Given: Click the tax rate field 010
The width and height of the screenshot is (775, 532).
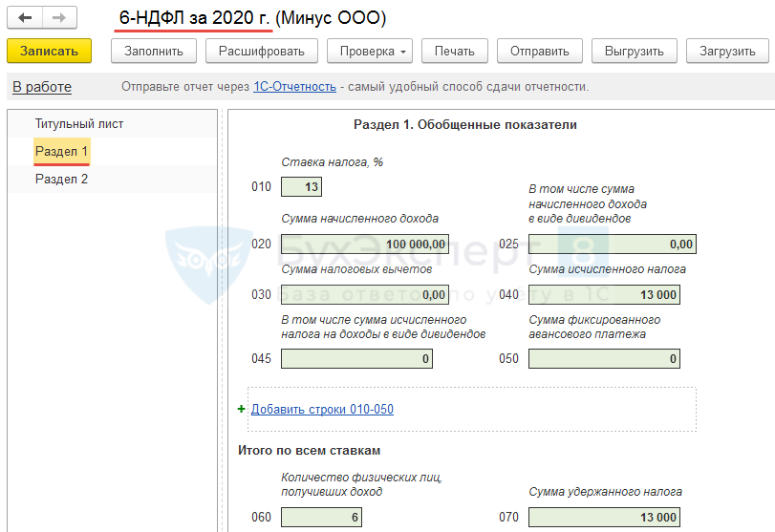Looking at the screenshot, I should 302,186.
